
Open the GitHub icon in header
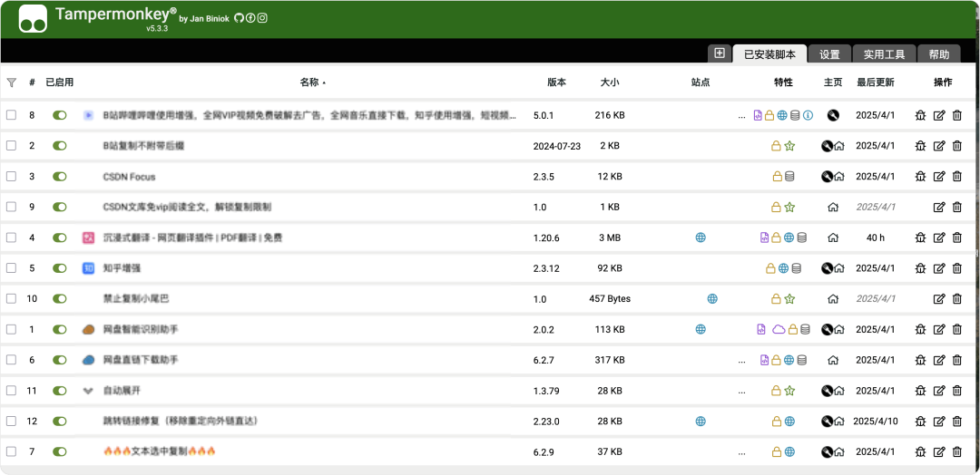tap(239, 18)
